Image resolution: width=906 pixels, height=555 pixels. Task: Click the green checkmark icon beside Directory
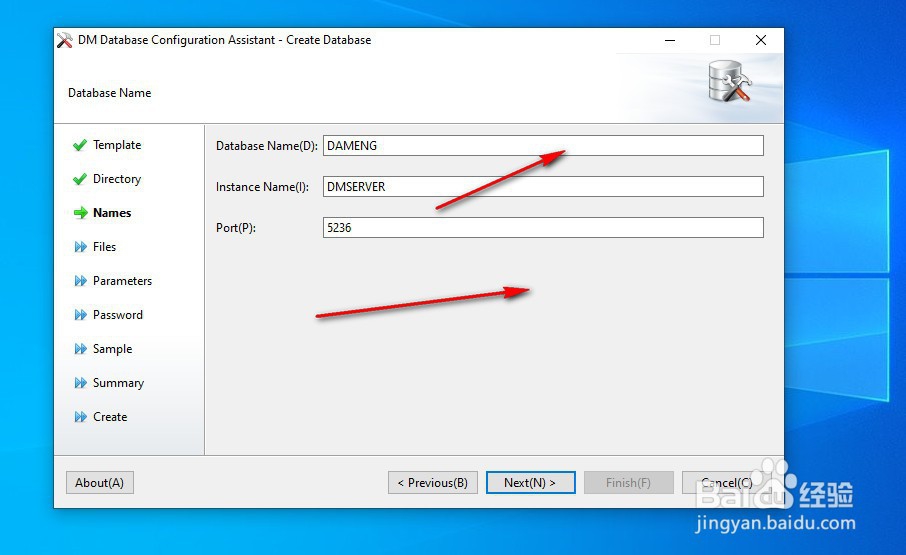point(80,179)
